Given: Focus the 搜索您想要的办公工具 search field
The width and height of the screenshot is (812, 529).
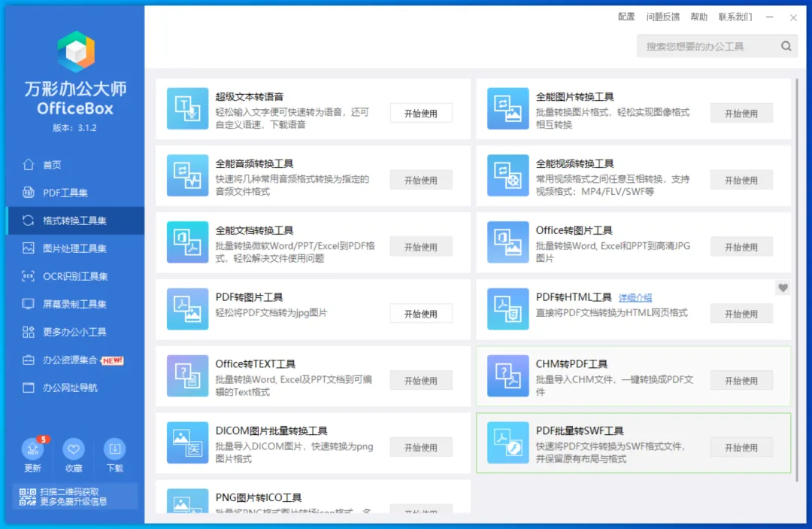Looking at the screenshot, I should click(x=717, y=46).
